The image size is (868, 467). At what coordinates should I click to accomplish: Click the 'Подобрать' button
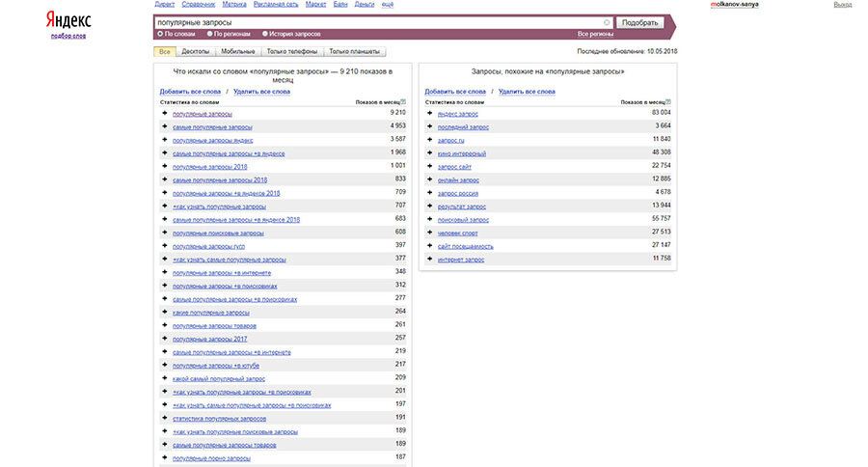pos(640,23)
